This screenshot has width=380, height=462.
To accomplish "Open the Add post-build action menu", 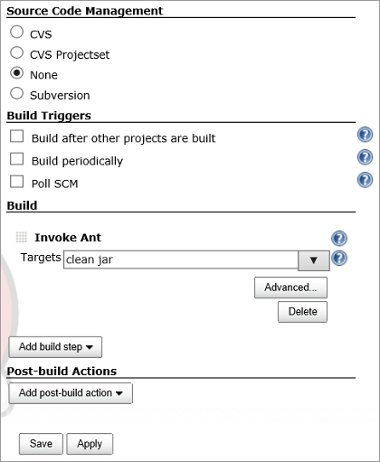I will tap(71, 393).
